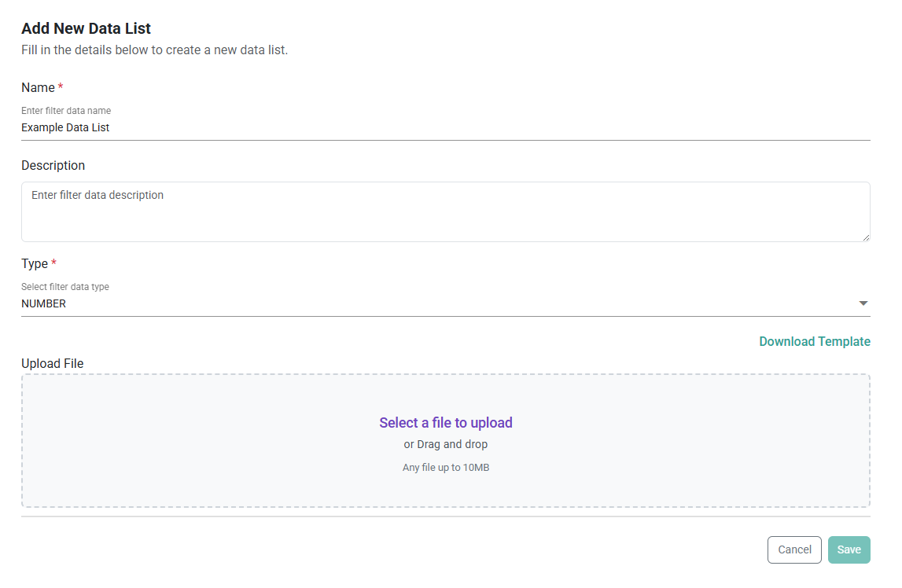Click the Upload File label

[53, 363]
